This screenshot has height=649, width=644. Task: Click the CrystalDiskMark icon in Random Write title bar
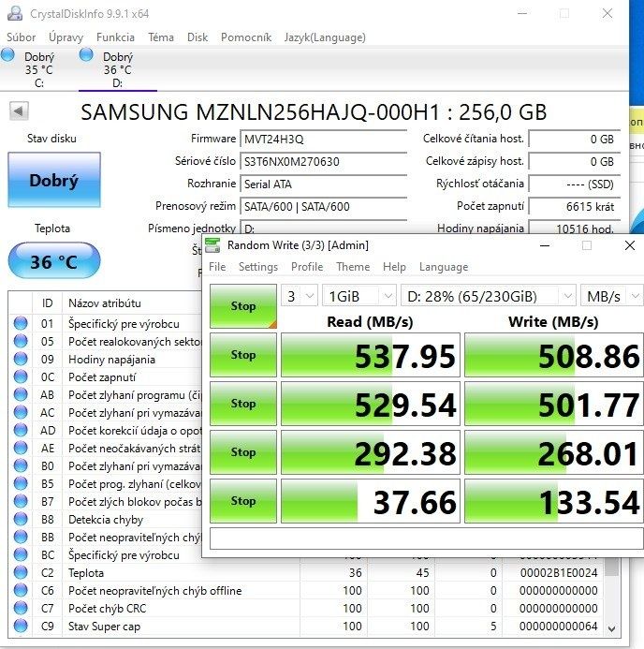click(x=212, y=245)
